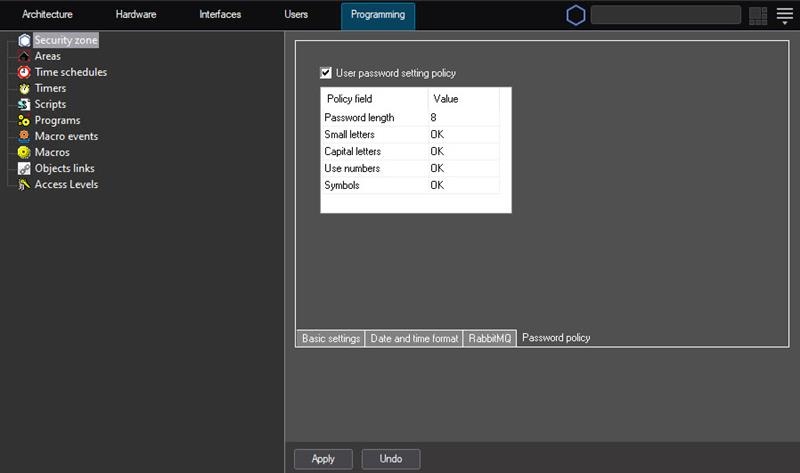This screenshot has width=800, height=473.
Task: Click the Password length row label
Action: pyautogui.click(x=359, y=117)
